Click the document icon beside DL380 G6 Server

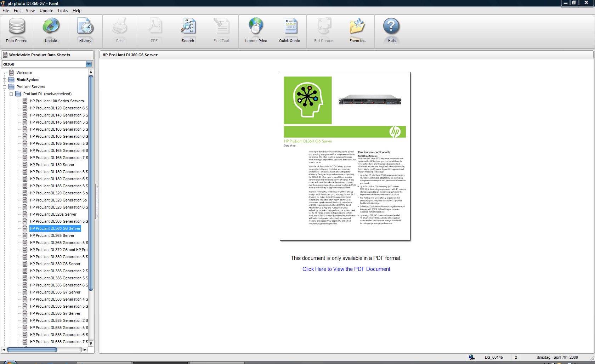pos(25,264)
